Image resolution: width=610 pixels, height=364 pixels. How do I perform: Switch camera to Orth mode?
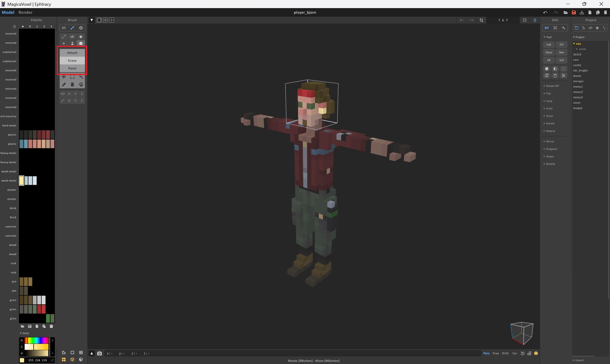(505, 354)
